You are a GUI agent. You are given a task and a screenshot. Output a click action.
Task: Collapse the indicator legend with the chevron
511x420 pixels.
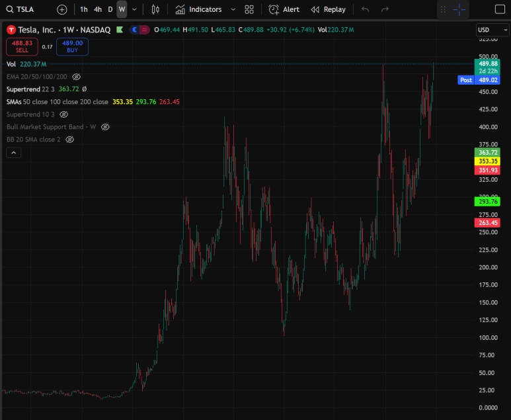pos(13,153)
